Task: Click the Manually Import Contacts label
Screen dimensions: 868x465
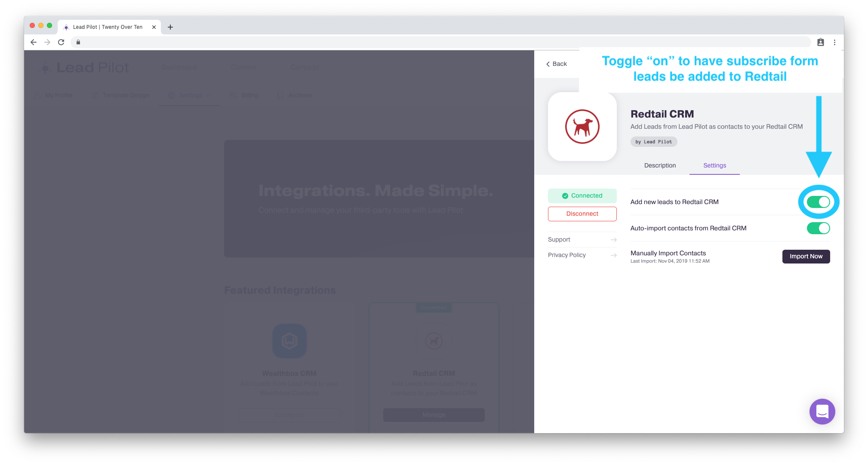Action: 668,253
